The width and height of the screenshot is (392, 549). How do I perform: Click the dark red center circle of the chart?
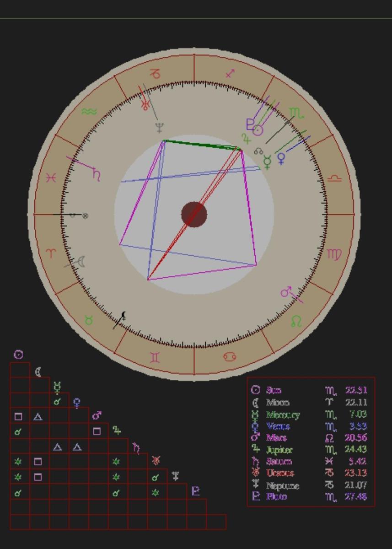pos(194,214)
